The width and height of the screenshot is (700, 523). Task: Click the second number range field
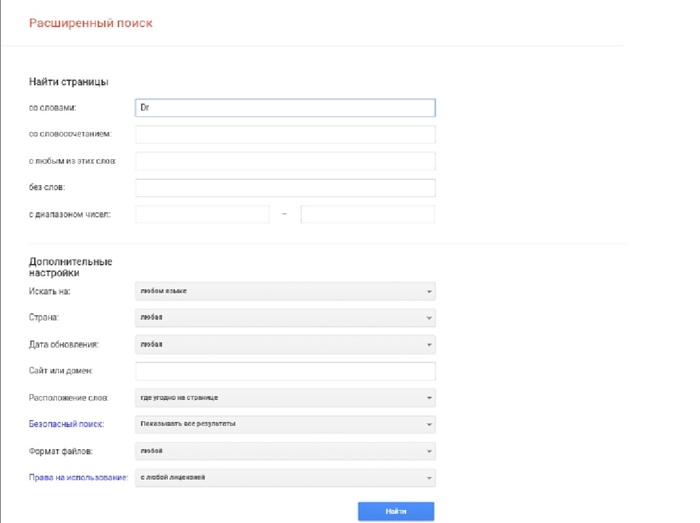[x=367, y=214]
